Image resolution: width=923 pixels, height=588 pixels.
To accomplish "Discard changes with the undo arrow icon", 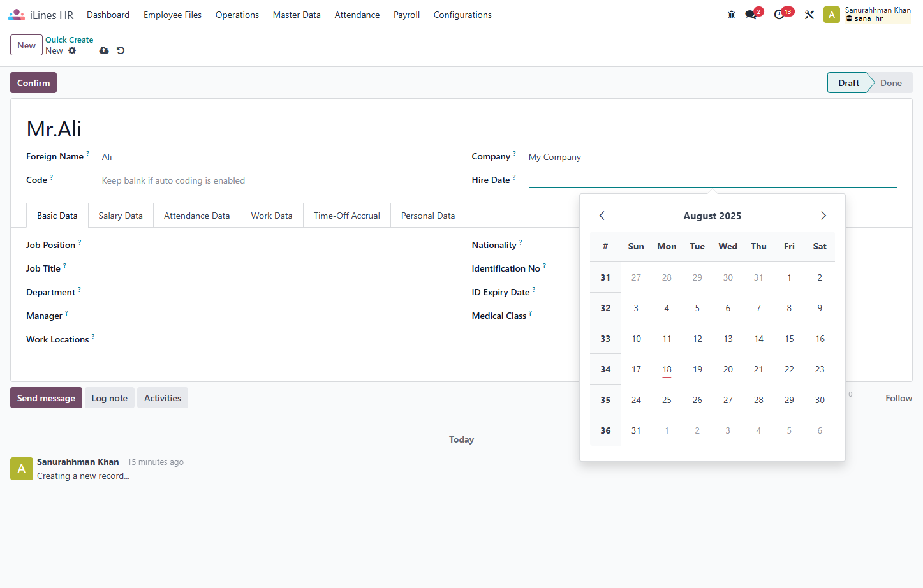I will tap(121, 50).
